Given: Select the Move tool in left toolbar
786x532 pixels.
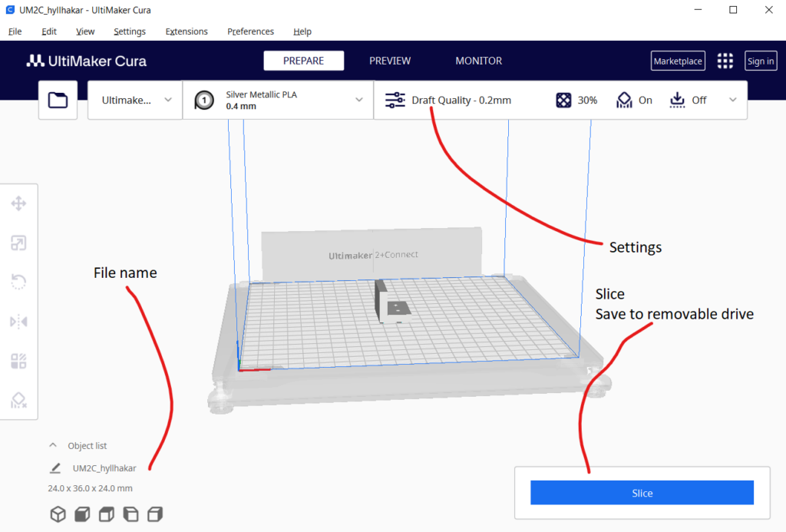Looking at the screenshot, I should (18, 203).
